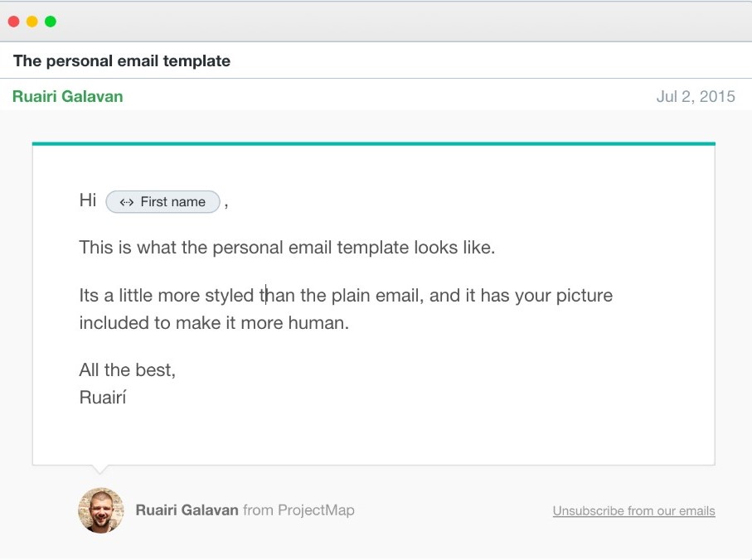Click the teal top border of email card
This screenshot has width=752, height=560.
(374, 143)
